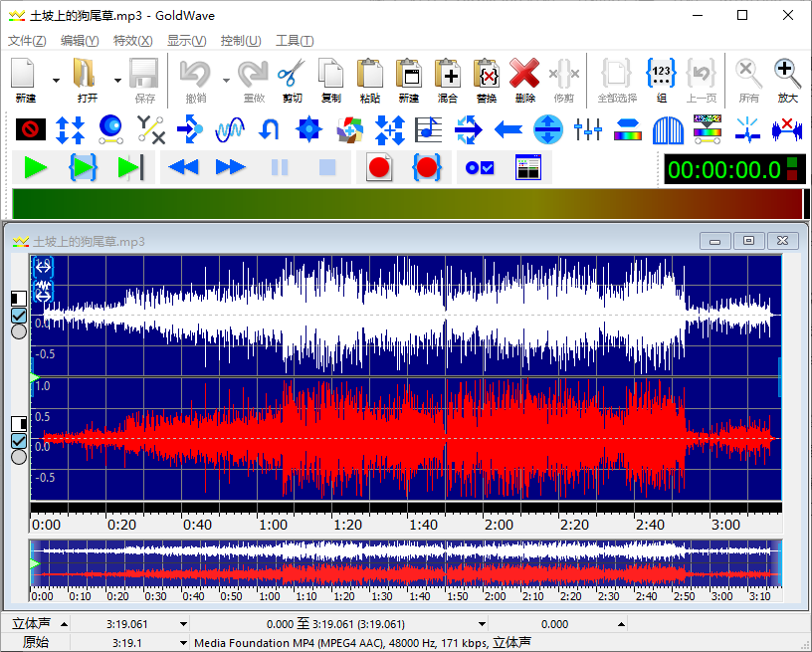Expand the dropdown arrow beside New
The image size is (812, 652).
click(56, 80)
